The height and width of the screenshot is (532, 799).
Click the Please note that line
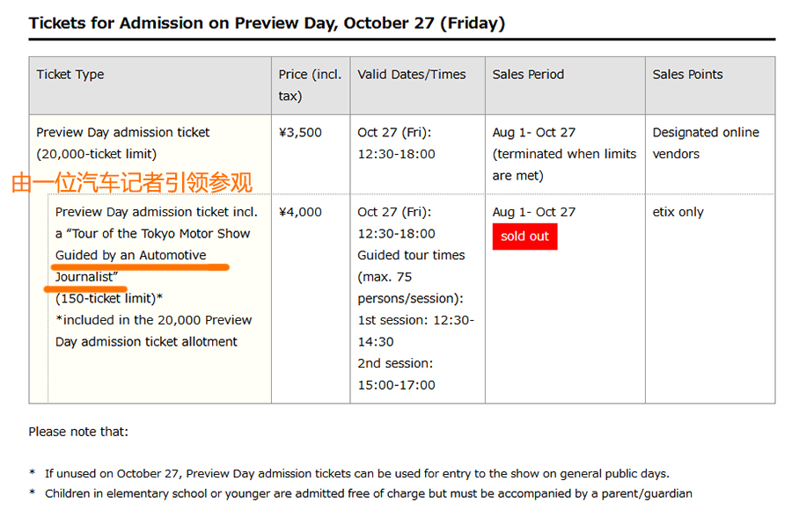[x=78, y=432]
